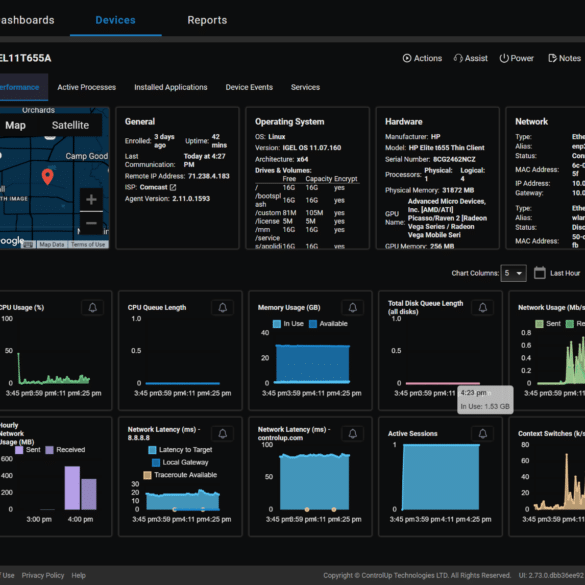The image size is (585, 585).
Task: Open the map keyboard shortcuts icon
Action: 29,245
